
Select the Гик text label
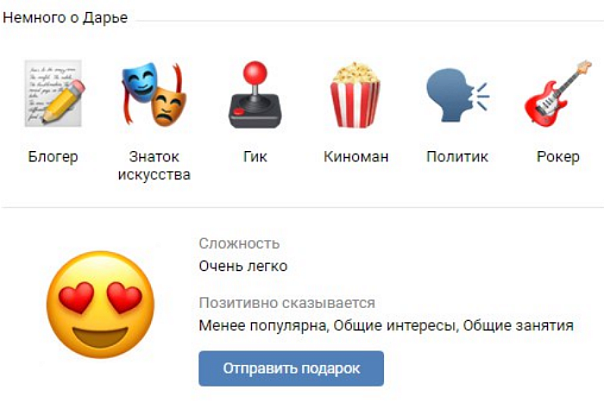(255, 157)
